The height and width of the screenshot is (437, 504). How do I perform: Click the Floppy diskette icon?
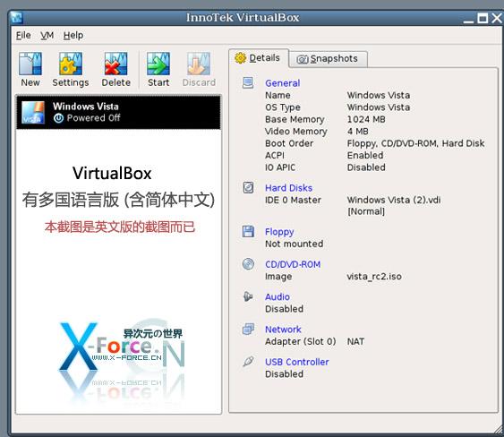tap(248, 231)
